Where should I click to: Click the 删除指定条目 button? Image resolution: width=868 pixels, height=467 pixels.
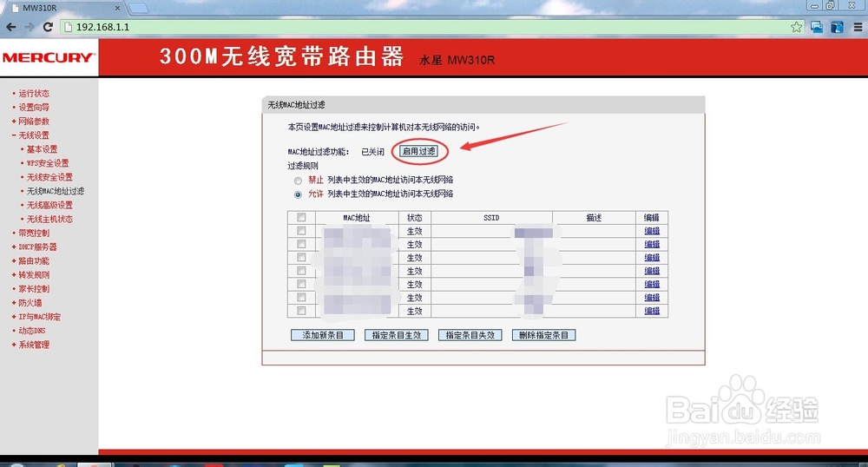543,335
